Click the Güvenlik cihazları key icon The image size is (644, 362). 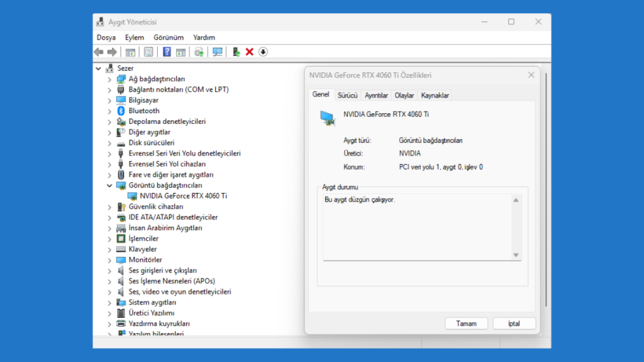[x=121, y=207]
